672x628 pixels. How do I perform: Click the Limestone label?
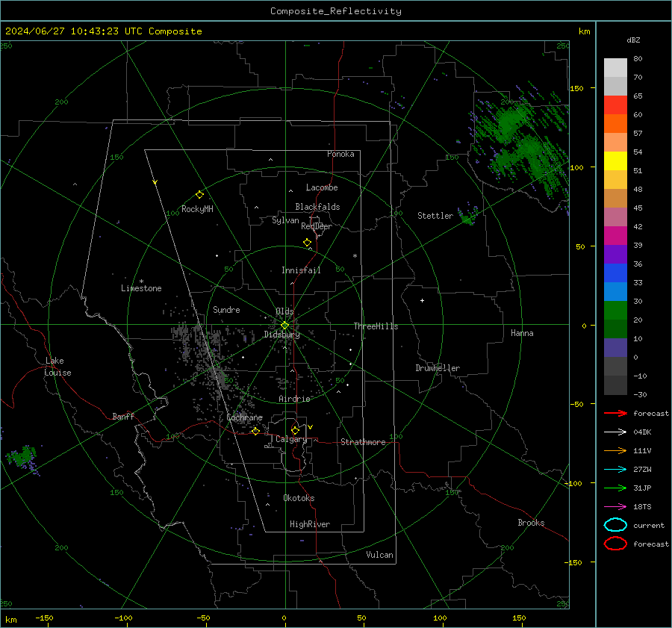(x=141, y=288)
